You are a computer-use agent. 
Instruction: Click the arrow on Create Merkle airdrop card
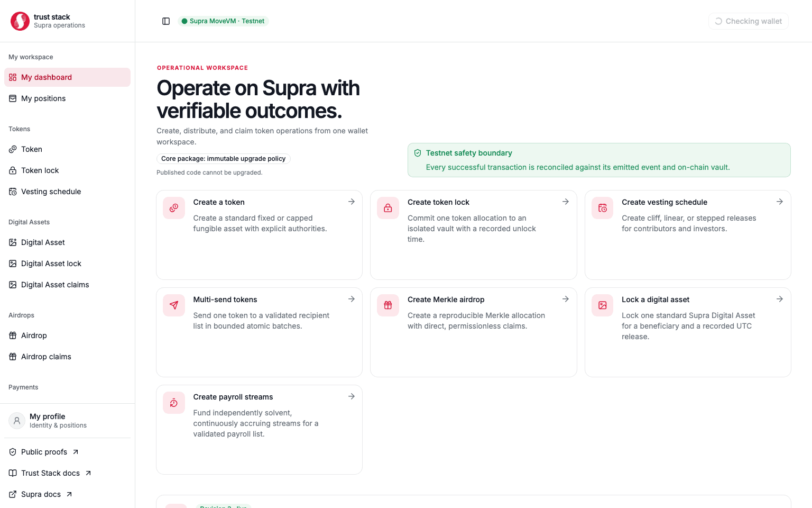pyautogui.click(x=566, y=299)
